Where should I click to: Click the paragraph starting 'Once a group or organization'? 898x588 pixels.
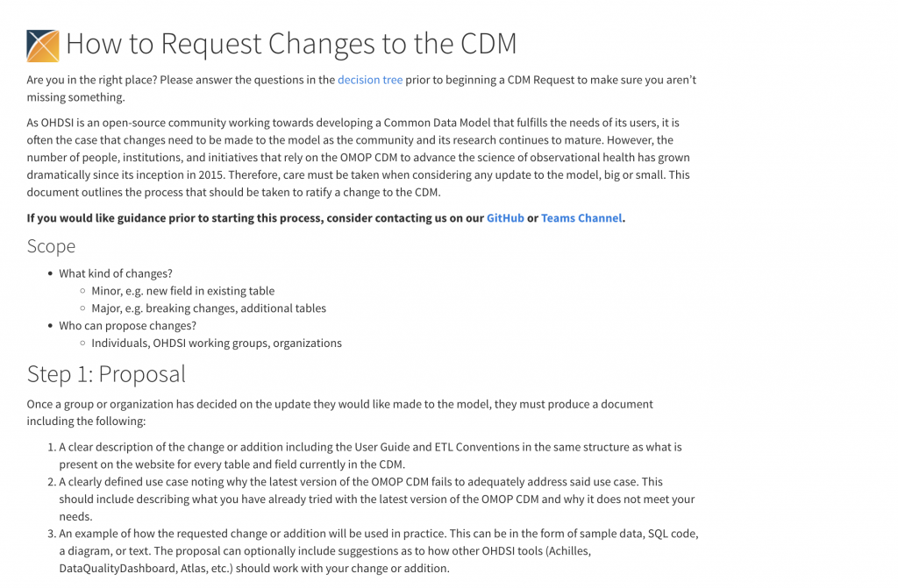[340, 413]
